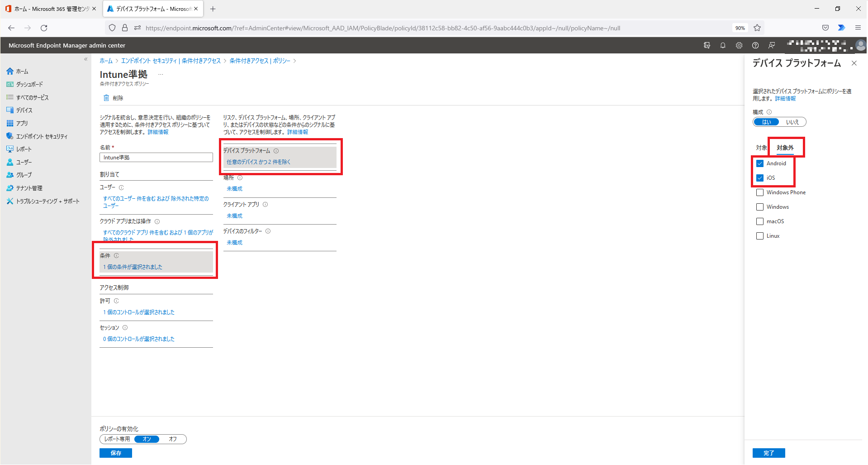Open 場所 未構成 setting
Image resolution: width=868 pixels, height=465 pixels.
[x=234, y=189]
